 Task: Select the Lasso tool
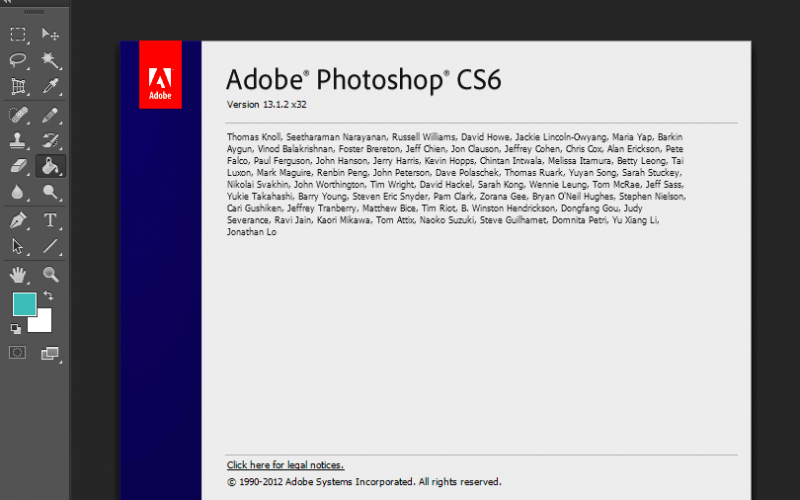point(18,60)
